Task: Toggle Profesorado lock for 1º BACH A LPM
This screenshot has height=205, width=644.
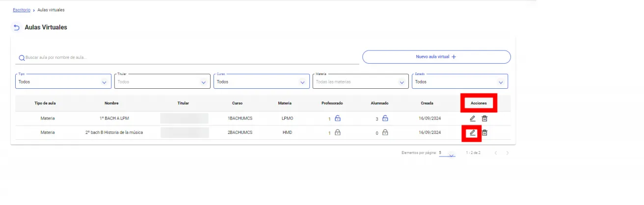Action: [x=337, y=118]
